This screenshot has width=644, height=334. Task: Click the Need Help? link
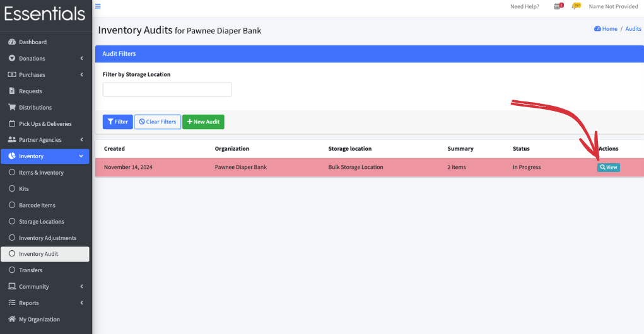(x=525, y=6)
